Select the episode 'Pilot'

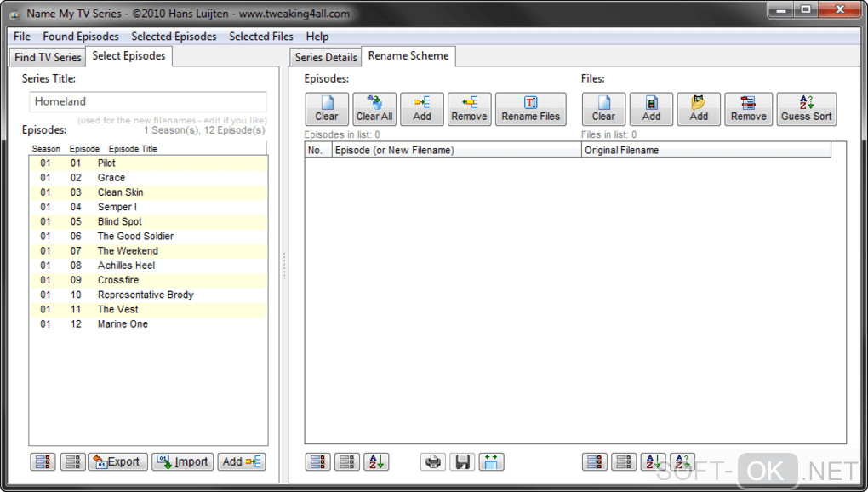[x=148, y=163]
